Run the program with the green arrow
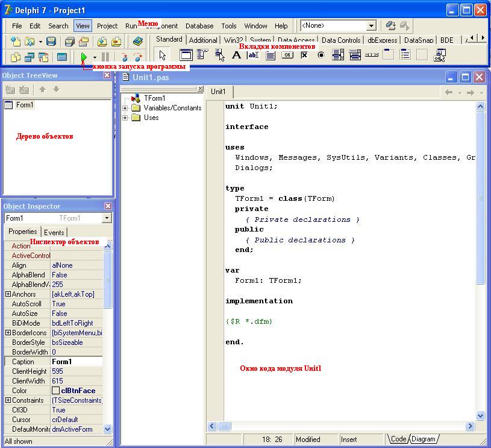The width and height of the screenshot is (491, 448). point(84,57)
